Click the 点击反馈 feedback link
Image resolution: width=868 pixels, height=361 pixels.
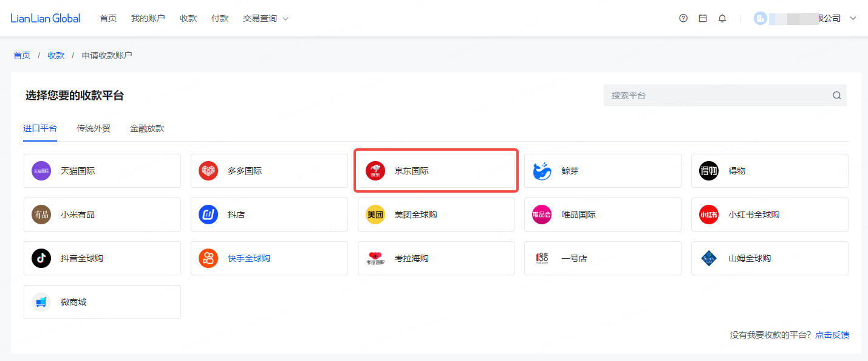tap(832, 335)
